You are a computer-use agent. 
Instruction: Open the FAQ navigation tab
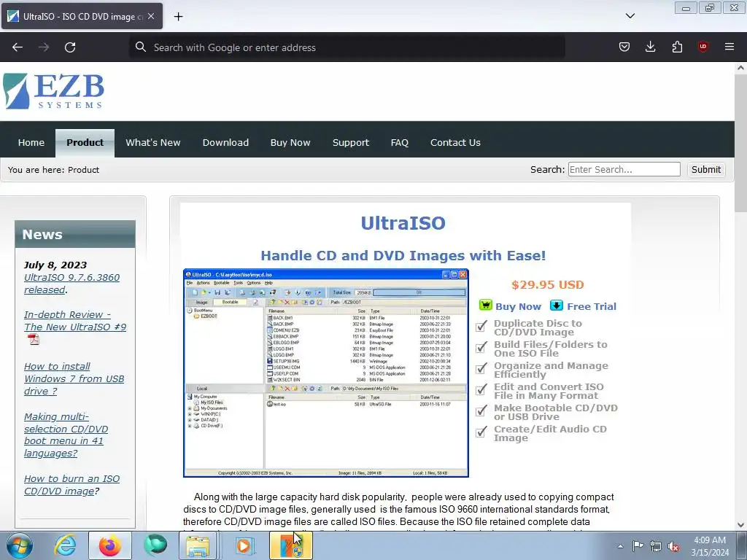click(399, 142)
